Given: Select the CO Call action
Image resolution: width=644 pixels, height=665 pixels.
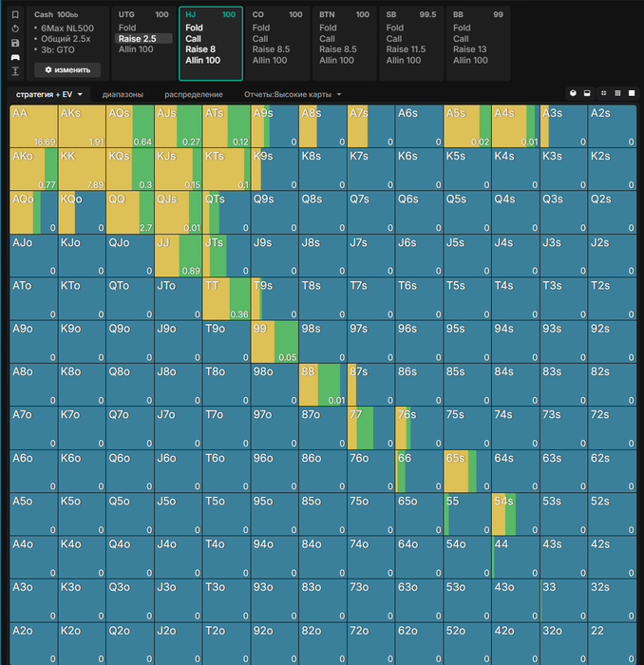Looking at the screenshot, I should pos(260,39).
